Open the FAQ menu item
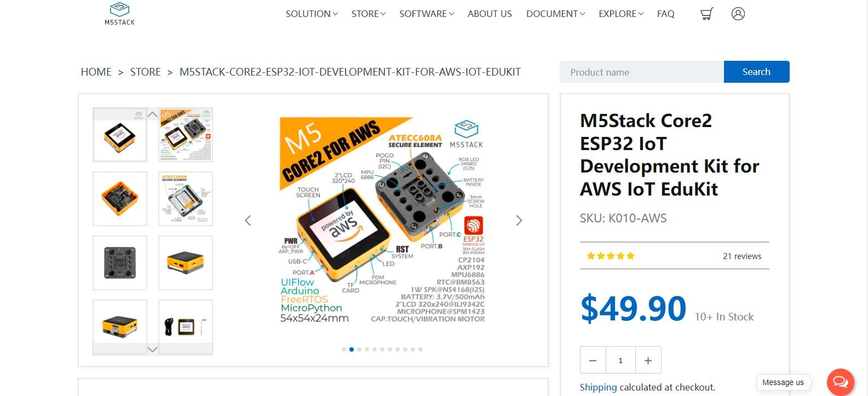Image resolution: width=868 pixels, height=396 pixels. pyautogui.click(x=666, y=14)
